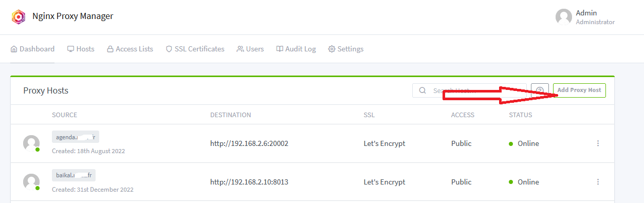Screen dimensions: 644x203
Task: Click the Add Proxy Host button
Action: (579, 90)
